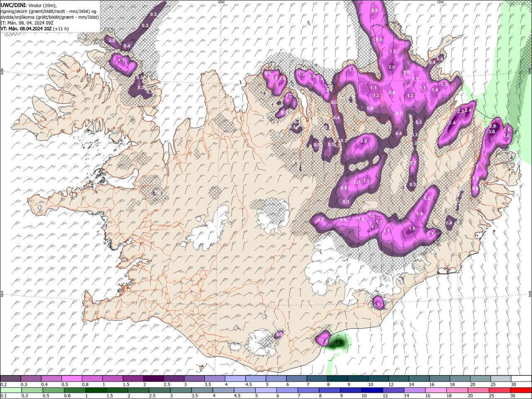532x399 pixels.
Task: Click the 'VT: Mán. 08.04.2024 20Z' valid time line
Action: pyautogui.click(x=34, y=29)
